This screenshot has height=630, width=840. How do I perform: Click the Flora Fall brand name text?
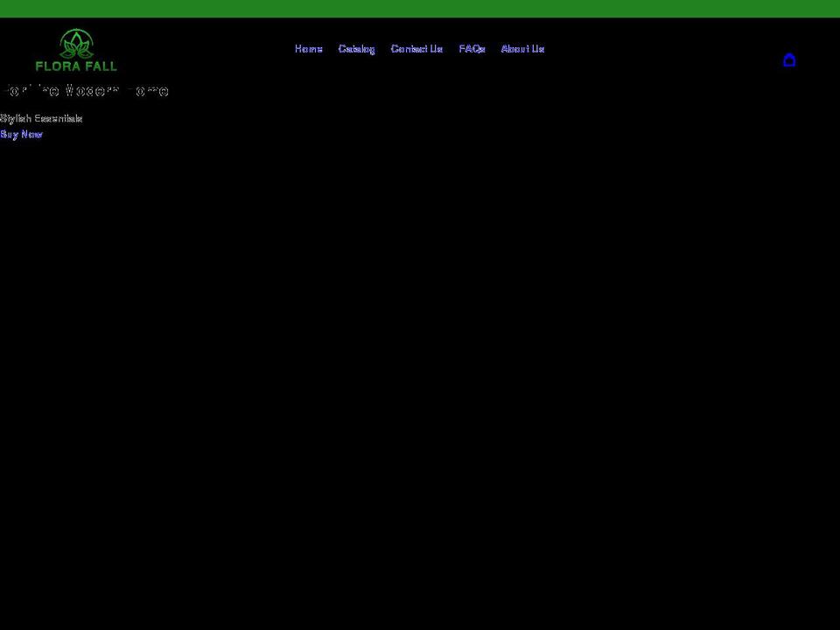(x=76, y=65)
